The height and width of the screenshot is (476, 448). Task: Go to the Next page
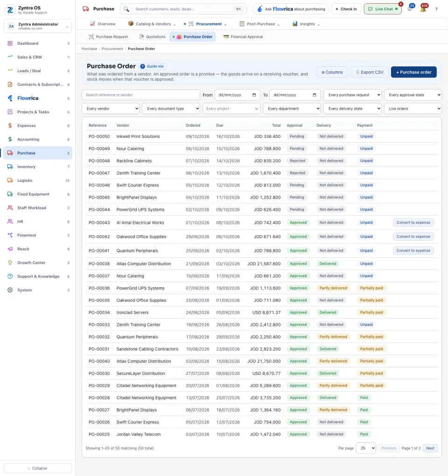click(x=430, y=448)
